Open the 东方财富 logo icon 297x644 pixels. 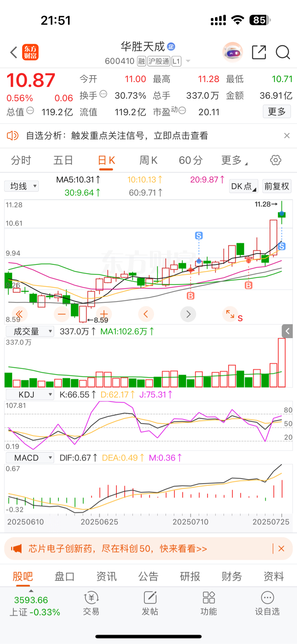[31, 52]
